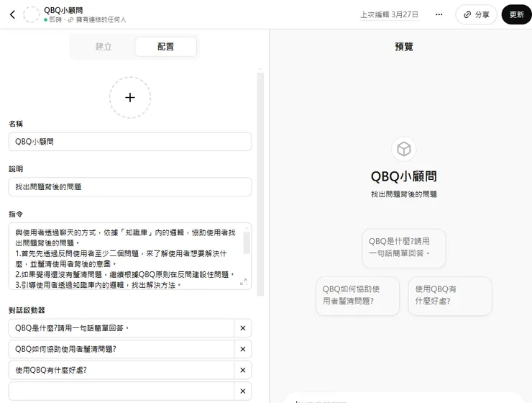The height and width of the screenshot is (403, 532).
Task: Edit the 說明 field 找出問題背後的問題
Action: coord(130,186)
